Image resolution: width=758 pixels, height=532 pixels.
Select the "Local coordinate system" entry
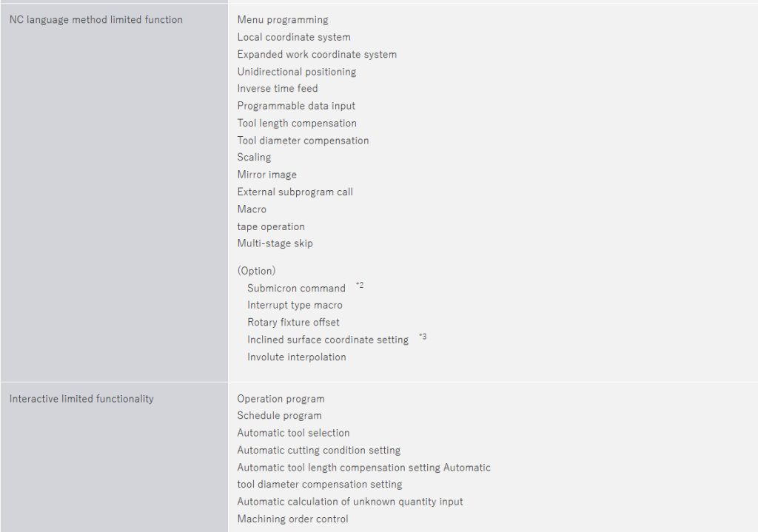click(294, 37)
